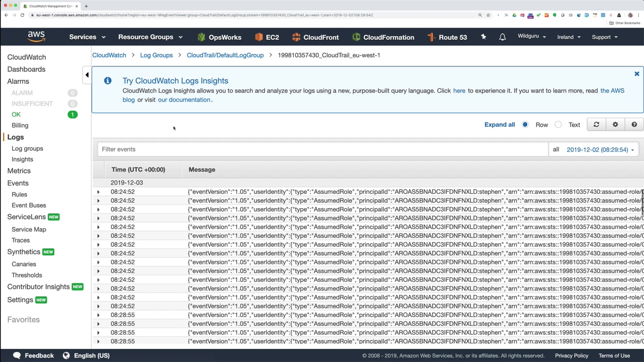Open Alarms in the sidebar
Image resolution: width=644 pixels, height=362 pixels.
click(18, 81)
